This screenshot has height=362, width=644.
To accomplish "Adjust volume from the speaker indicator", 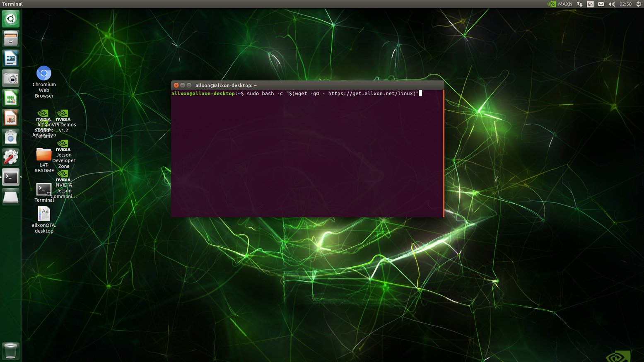I will click(612, 4).
